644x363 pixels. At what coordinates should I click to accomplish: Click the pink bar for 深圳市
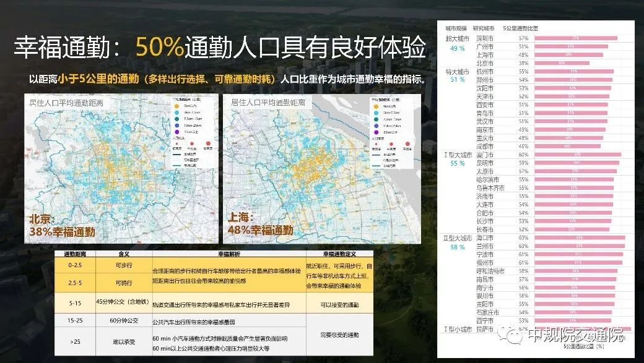pyautogui.click(x=576, y=38)
